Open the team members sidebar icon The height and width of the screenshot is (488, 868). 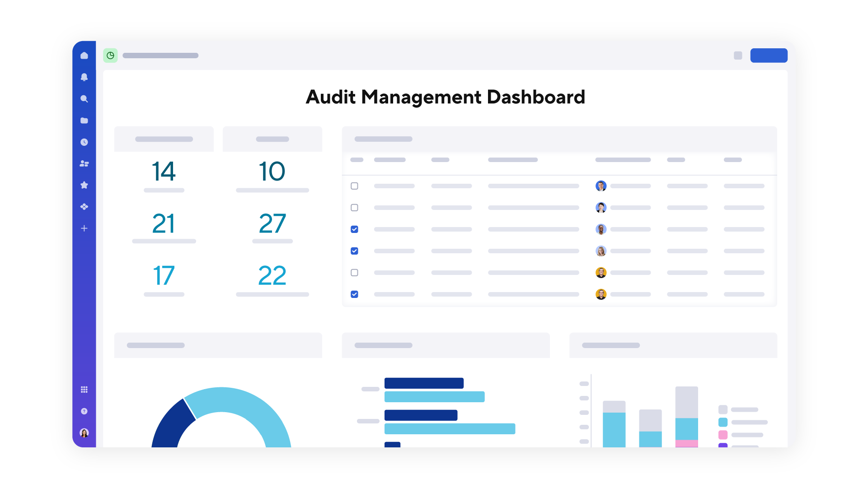pyautogui.click(x=84, y=163)
